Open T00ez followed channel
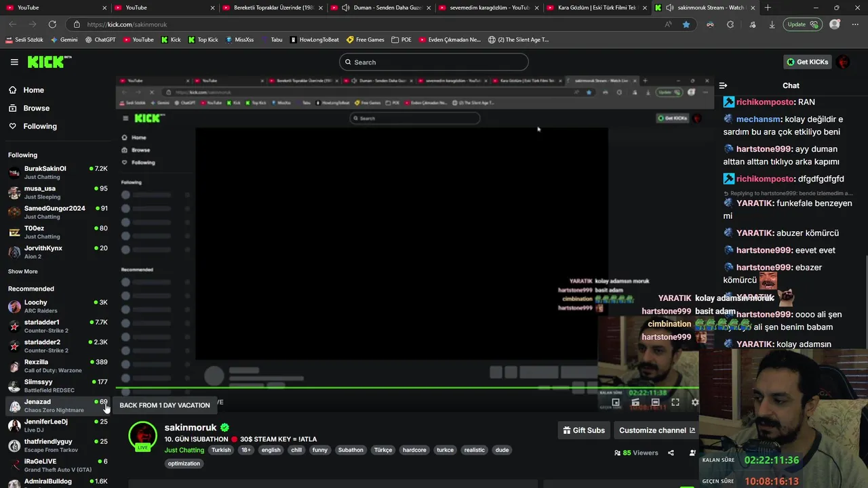This screenshot has width=868, height=488. coord(58,232)
